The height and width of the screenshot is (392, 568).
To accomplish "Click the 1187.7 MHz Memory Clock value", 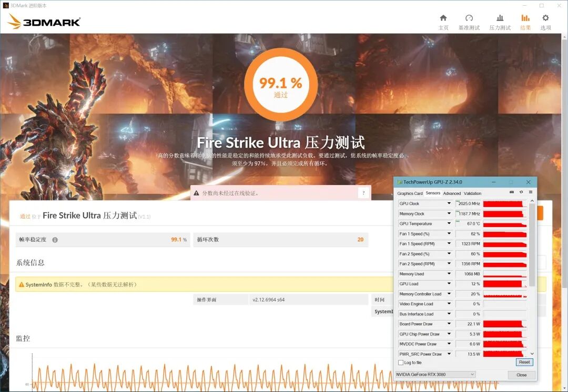I will (469, 213).
